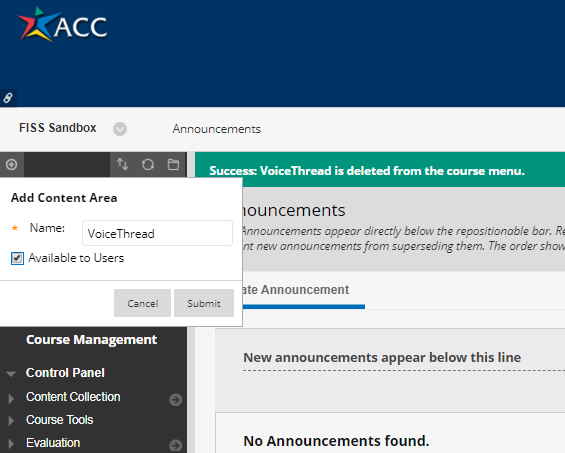Expand the Content Collection triangle
Screen dimensions: 565x453
tap(11, 398)
